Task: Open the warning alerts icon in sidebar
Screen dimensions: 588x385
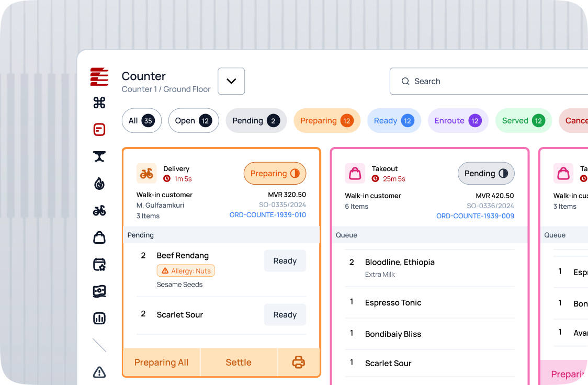Action: coord(99,372)
